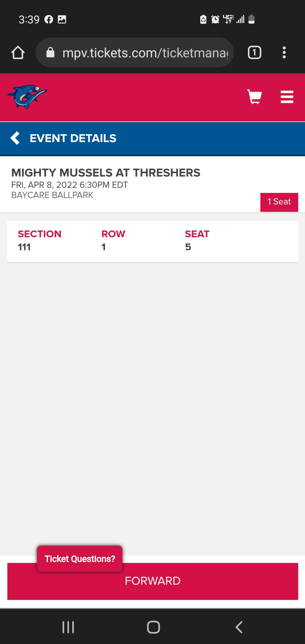
Task: Tap the Section 111 seat row
Action: (152, 241)
